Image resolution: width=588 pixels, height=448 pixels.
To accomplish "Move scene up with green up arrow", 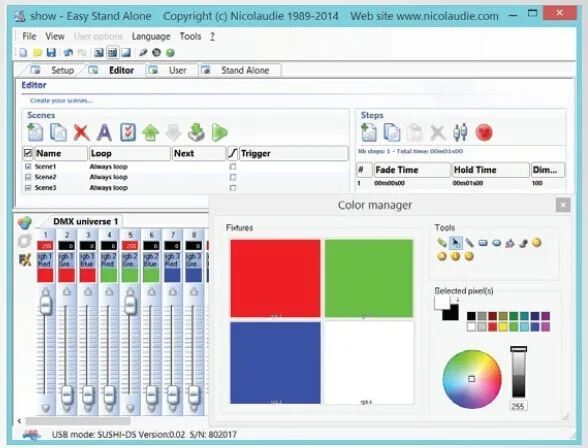I will 150,133.
